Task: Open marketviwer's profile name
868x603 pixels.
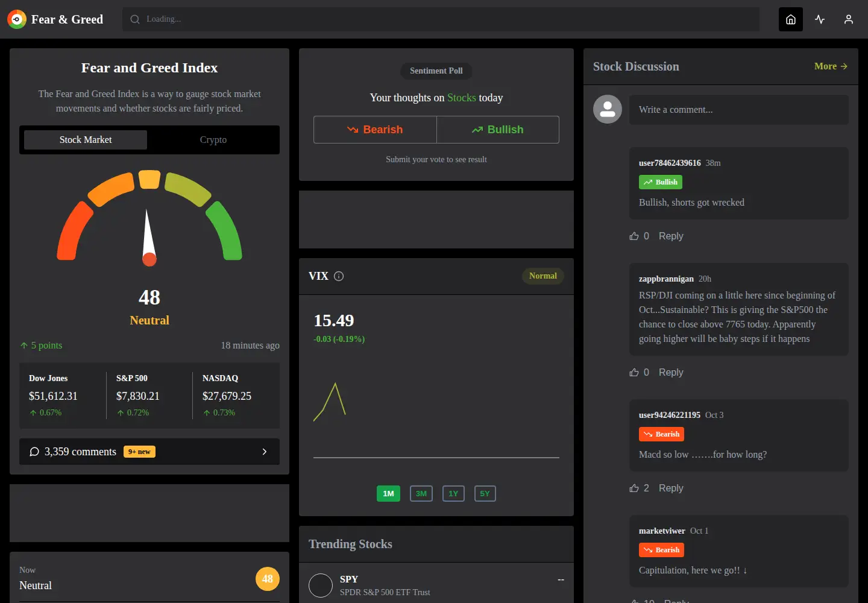Action: click(x=662, y=531)
